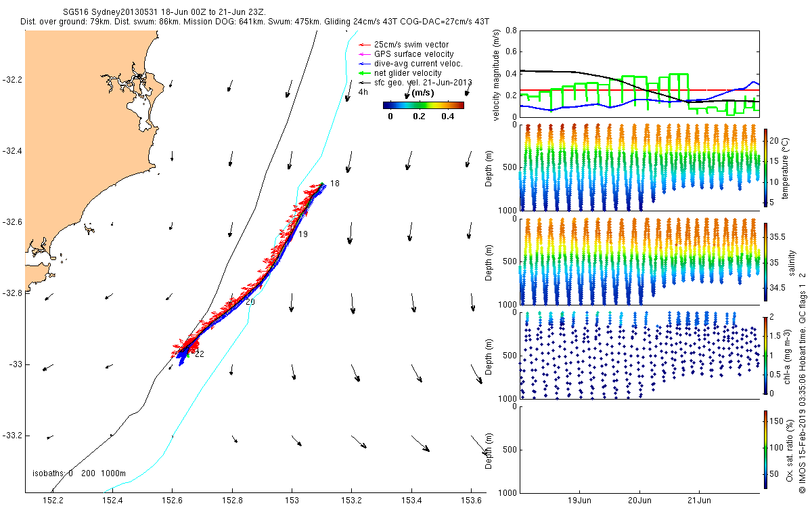Select the 'net glider velocity' legend label
The height and width of the screenshot is (508, 812).
click(x=407, y=72)
